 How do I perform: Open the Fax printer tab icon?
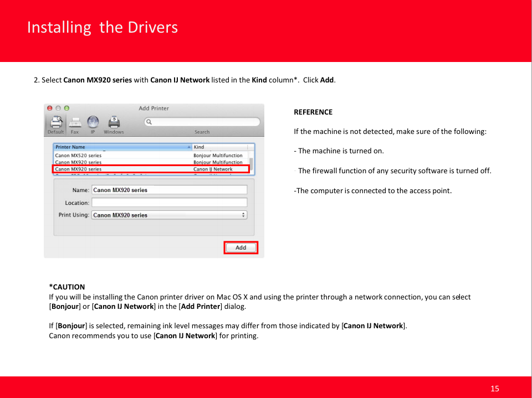click(x=75, y=126)
